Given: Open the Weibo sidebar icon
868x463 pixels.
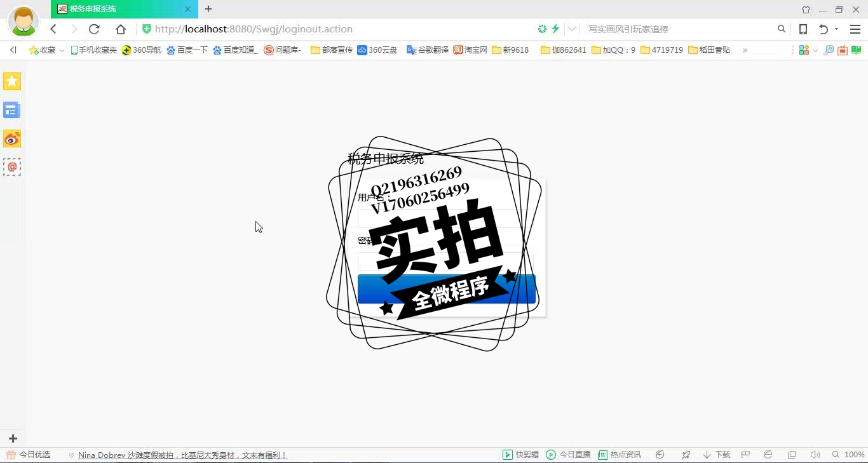Looking at the screenshot, I should [x=12, y=139].
